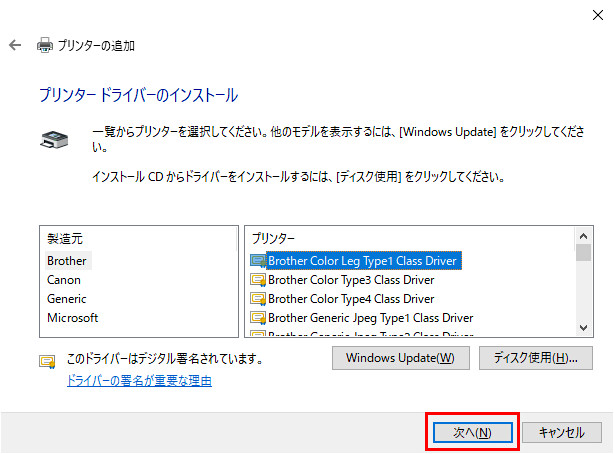
Task: Go back with the arrow icon
Action: pos(15,45)
